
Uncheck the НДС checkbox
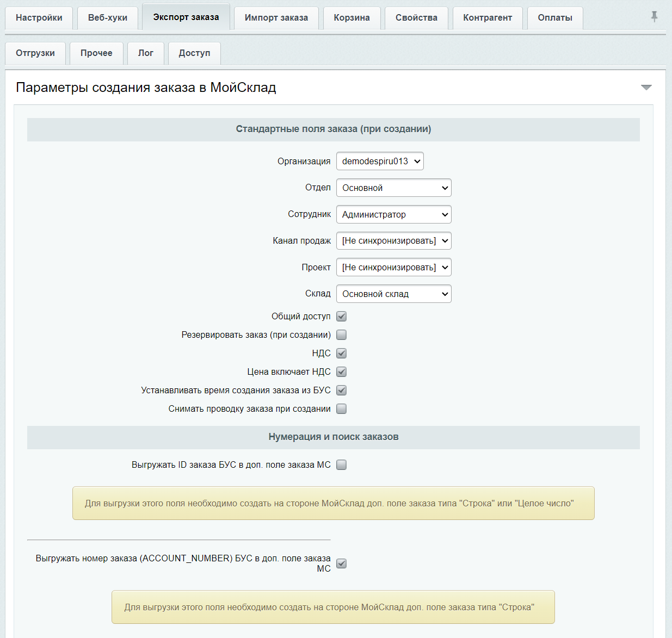(341, 353)
